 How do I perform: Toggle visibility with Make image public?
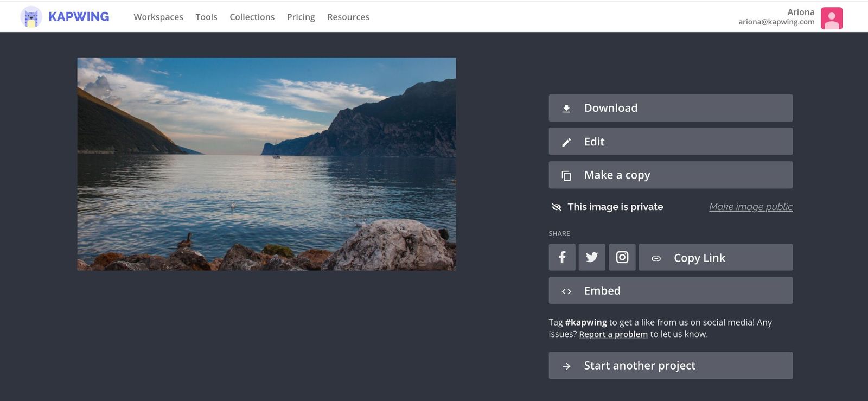click(751, 207)
